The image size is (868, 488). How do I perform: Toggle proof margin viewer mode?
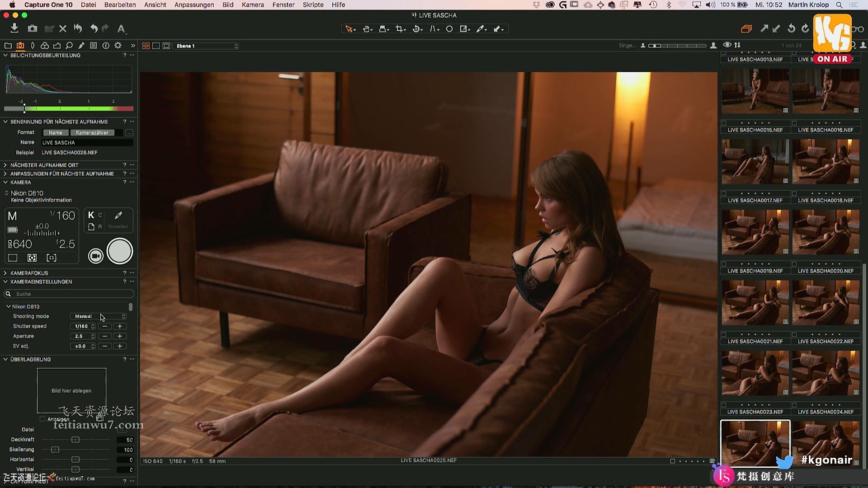166,46
